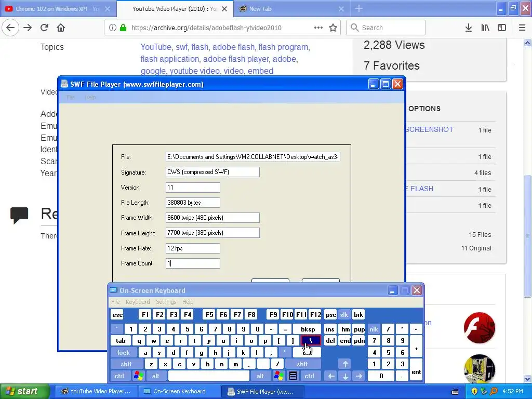This screenshot has width=532, height=399.
Task: Click the psc print screen key
Action: (x=331, y=314)
